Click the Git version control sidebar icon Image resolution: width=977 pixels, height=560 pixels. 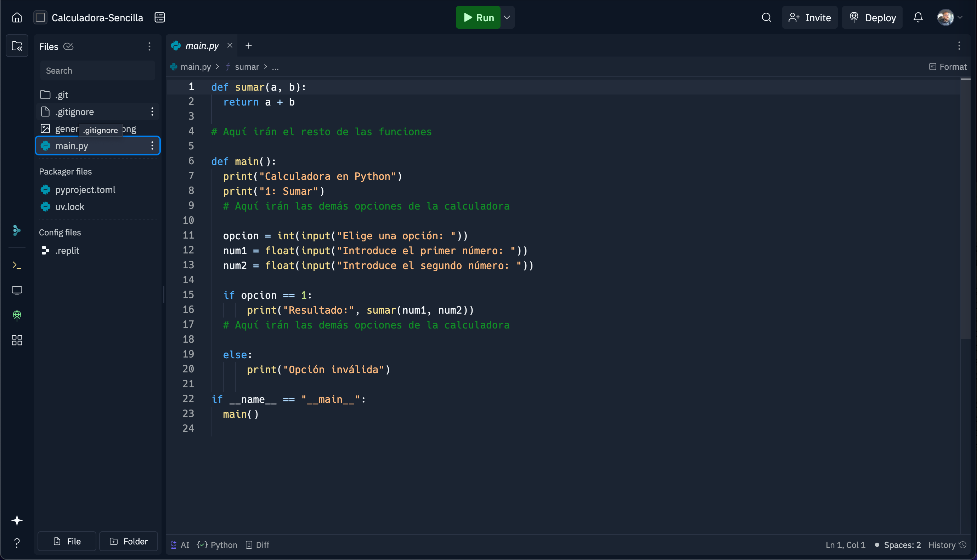point(17,230)
